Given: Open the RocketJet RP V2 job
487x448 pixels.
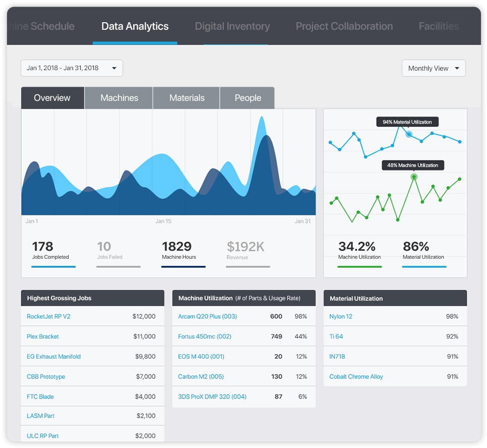Looking at the screenshot, I should pos(48,316).
